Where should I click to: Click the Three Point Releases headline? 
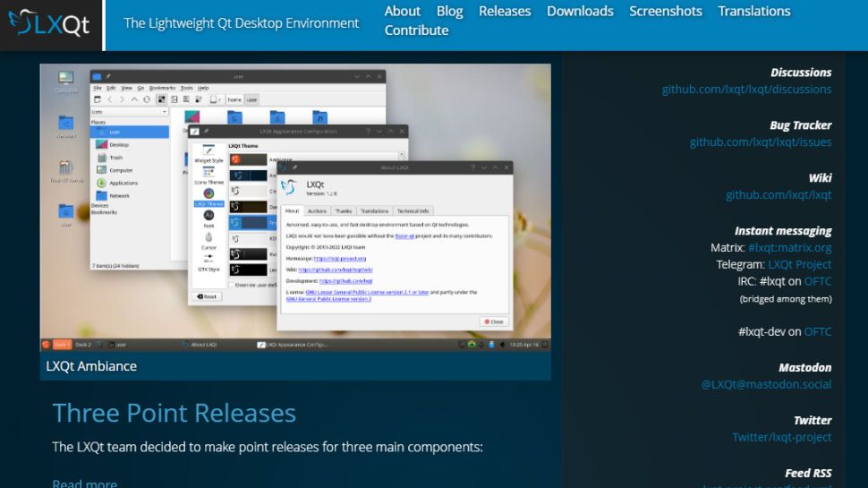(x=174, y=413)
